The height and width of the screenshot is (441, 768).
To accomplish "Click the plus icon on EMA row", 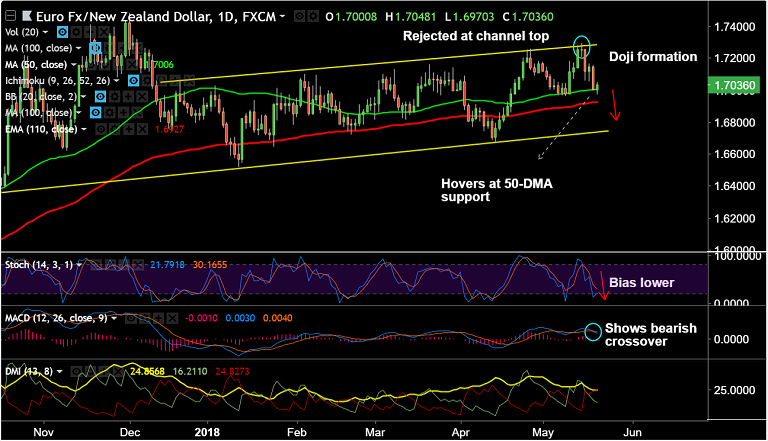I will point(128,129).
